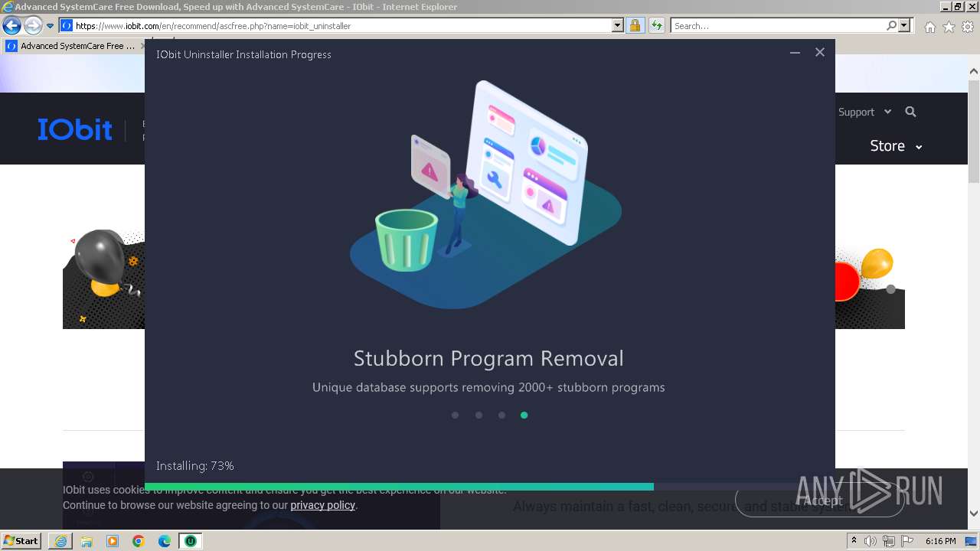Expand the address bar autocomplete dropdown
The height and width of the screenshot is (551, 980).
618,26
